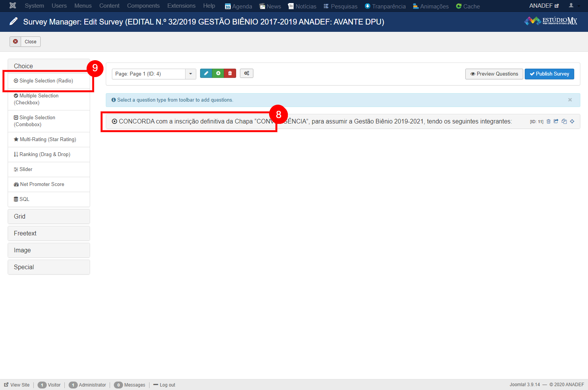The height and width of the screenshot is (390, 588).
Task: Open the CONCORDA question to edit
Action: (314, 122)
